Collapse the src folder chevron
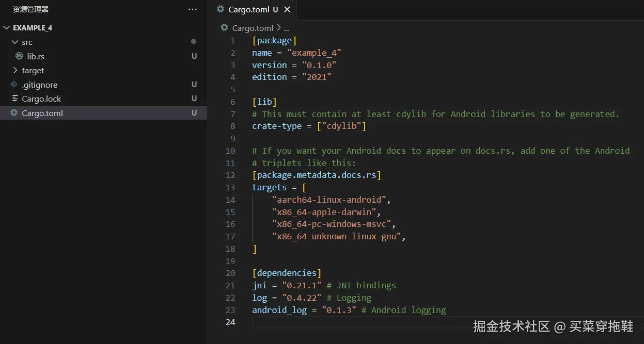The width and height of the screenshot is (644, 344). pos(15,42)
